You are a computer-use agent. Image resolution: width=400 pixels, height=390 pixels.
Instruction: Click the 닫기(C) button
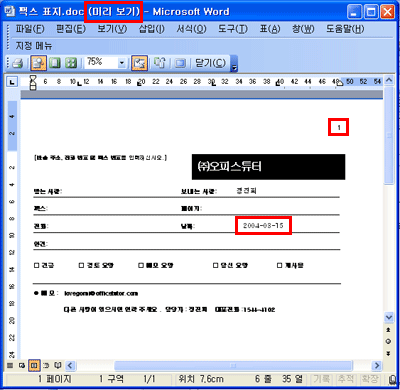tap(210, 63)
